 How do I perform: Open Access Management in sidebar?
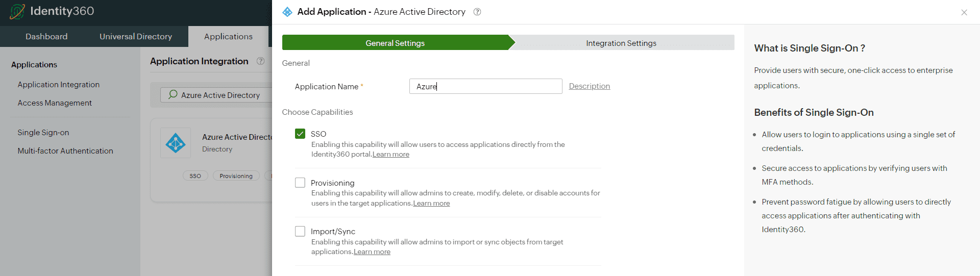(55, 103)
